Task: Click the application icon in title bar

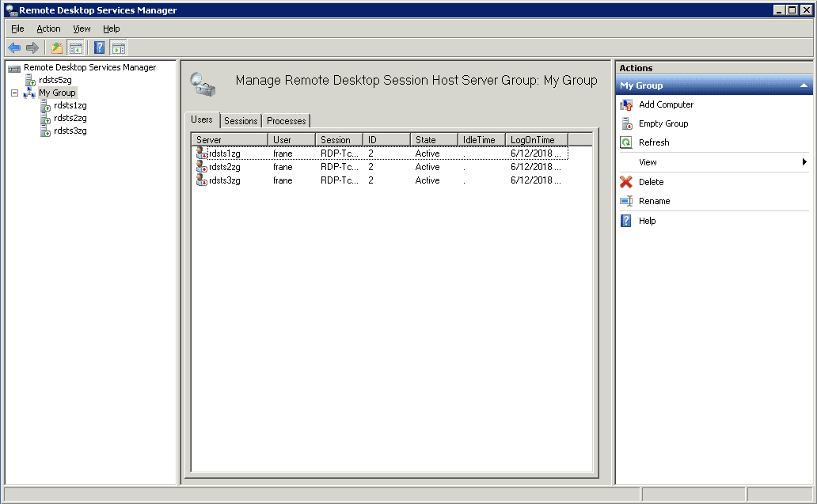Action: click(x=11, y=10)
